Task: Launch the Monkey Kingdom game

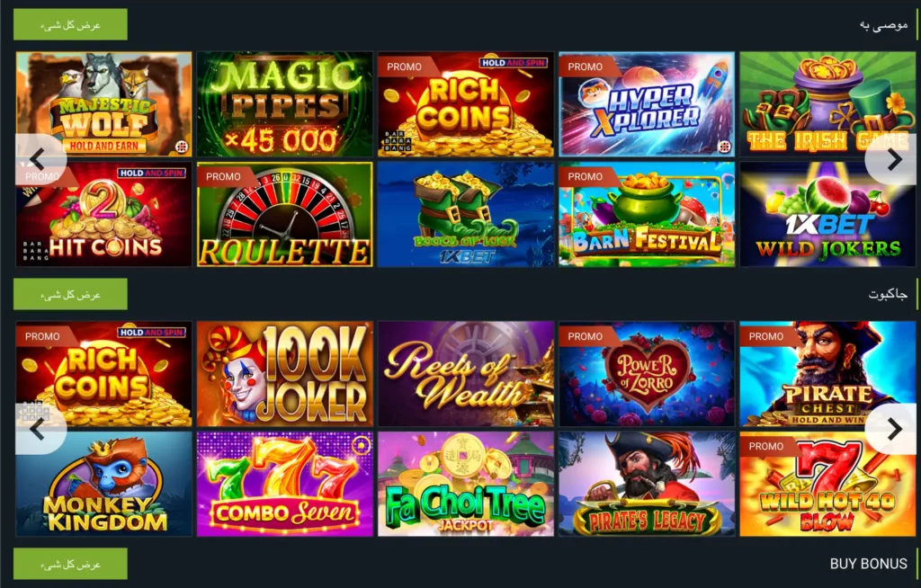Action: pyautogui.click(x=104, y=484)
